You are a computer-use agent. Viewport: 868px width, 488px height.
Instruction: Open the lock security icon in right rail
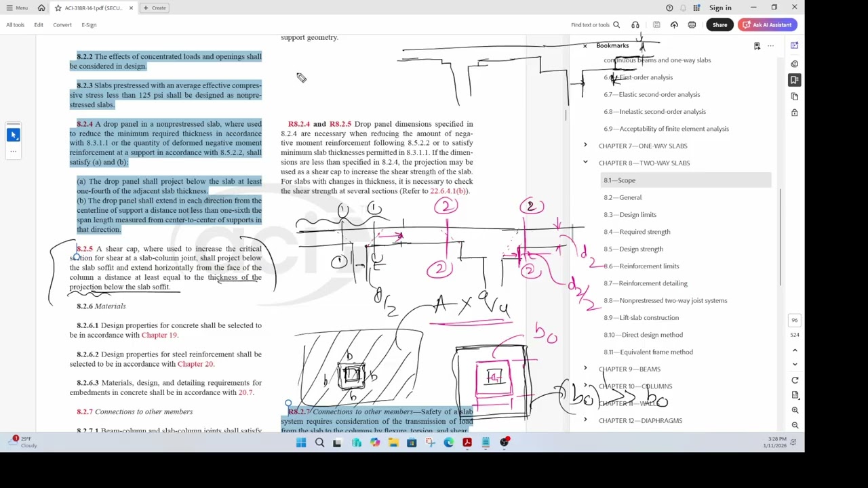click(794, 113)
